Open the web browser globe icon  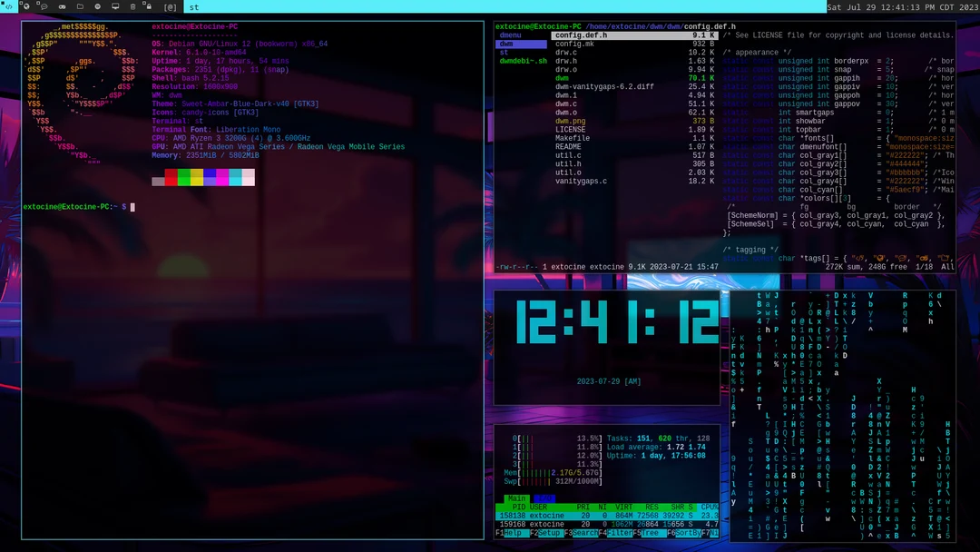tap(26, 7)
